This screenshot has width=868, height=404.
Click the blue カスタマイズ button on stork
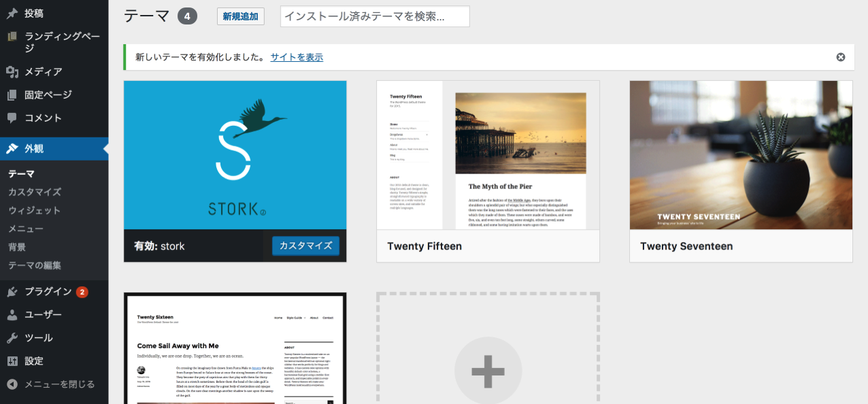305,246
